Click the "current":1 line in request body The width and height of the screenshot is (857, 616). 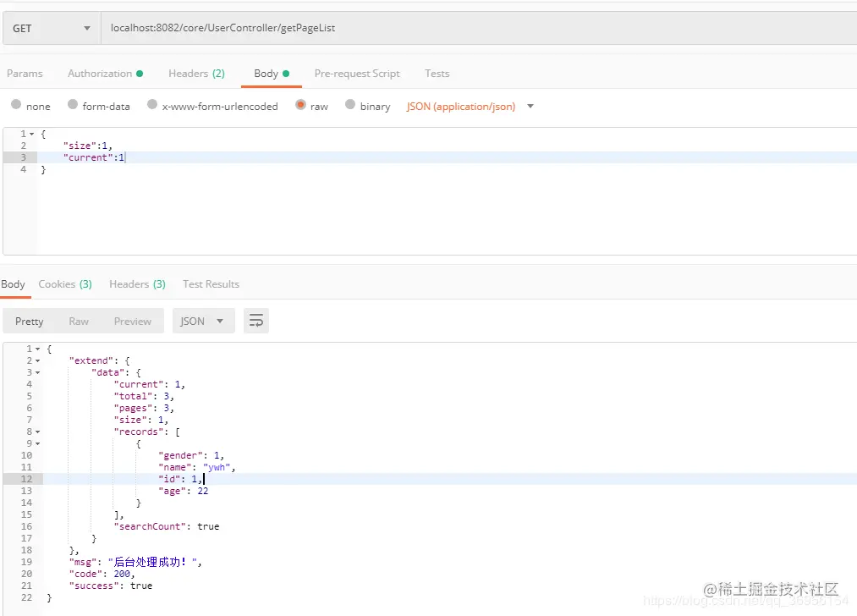click(x=93, y=157)
